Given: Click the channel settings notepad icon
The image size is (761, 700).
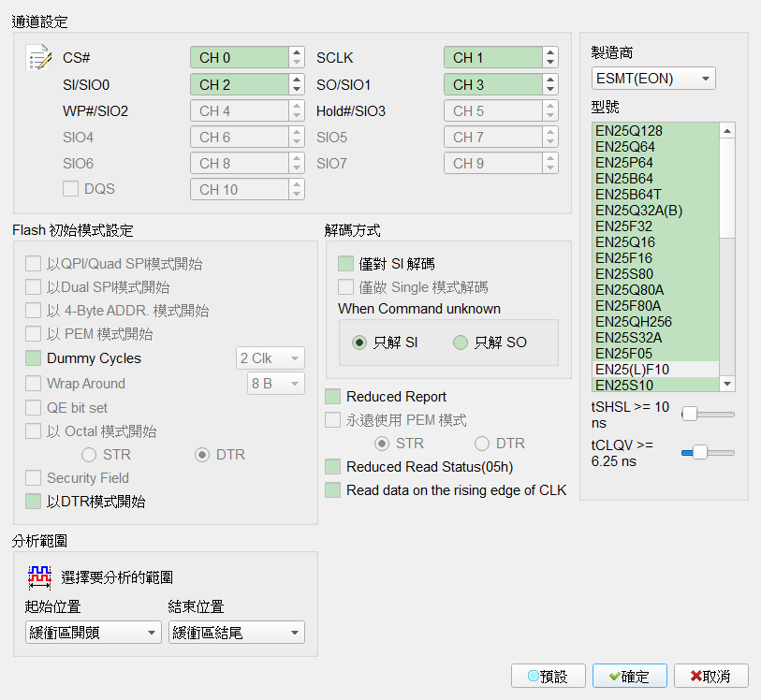Looking at the screenshot, I should pos(38,57).
